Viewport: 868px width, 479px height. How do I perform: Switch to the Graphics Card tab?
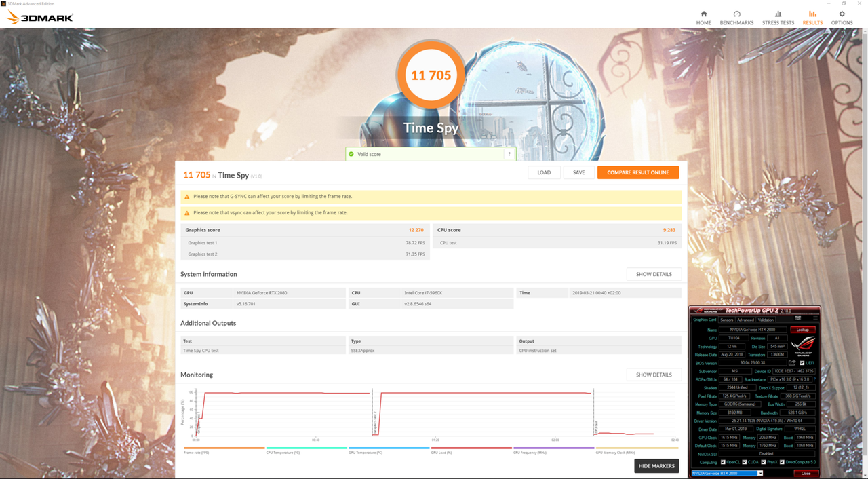705,320
